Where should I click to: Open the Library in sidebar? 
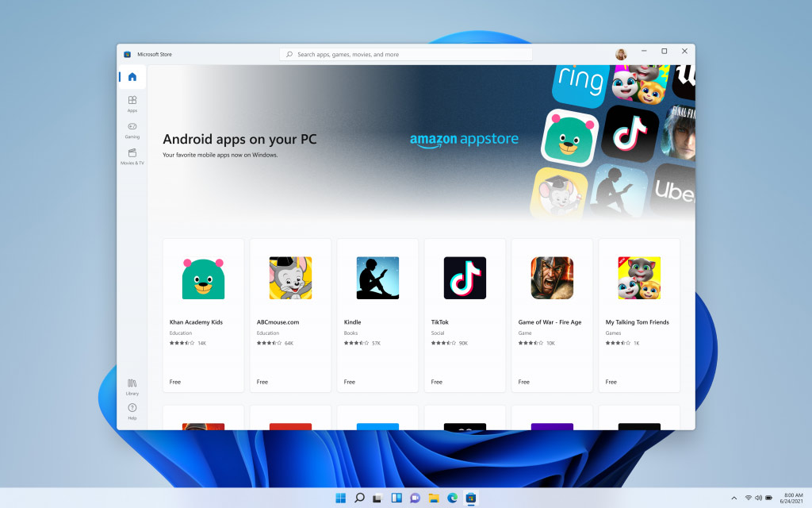coord(132,387)
